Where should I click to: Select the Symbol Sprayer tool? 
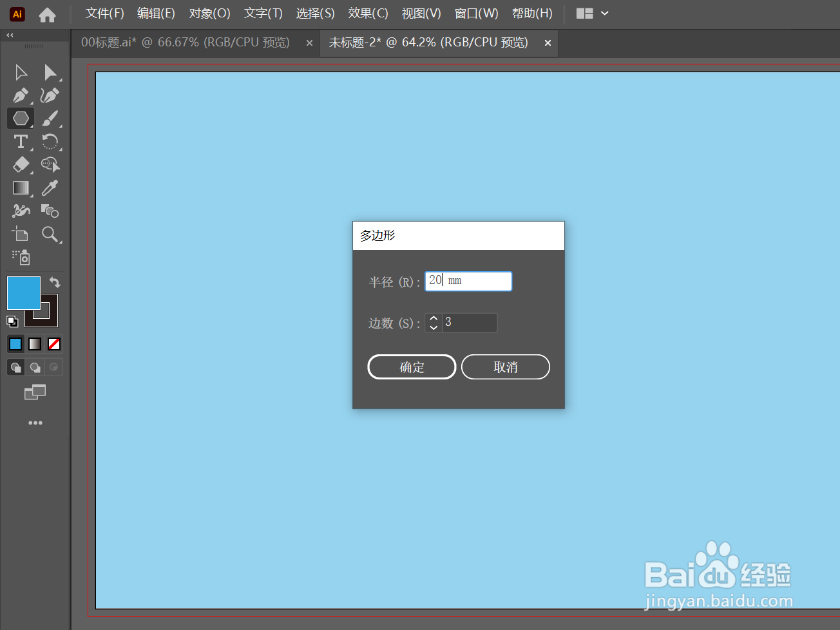tap(21, 257)
